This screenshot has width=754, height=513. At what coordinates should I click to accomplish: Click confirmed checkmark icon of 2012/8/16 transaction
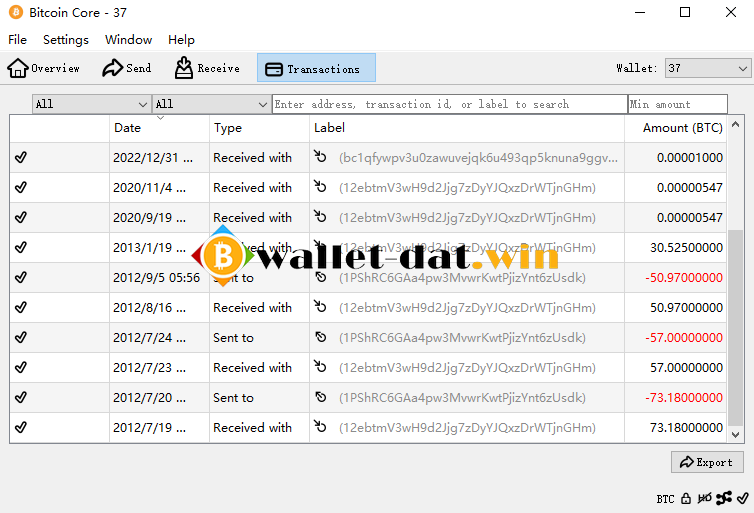click(x=21, y=307)
